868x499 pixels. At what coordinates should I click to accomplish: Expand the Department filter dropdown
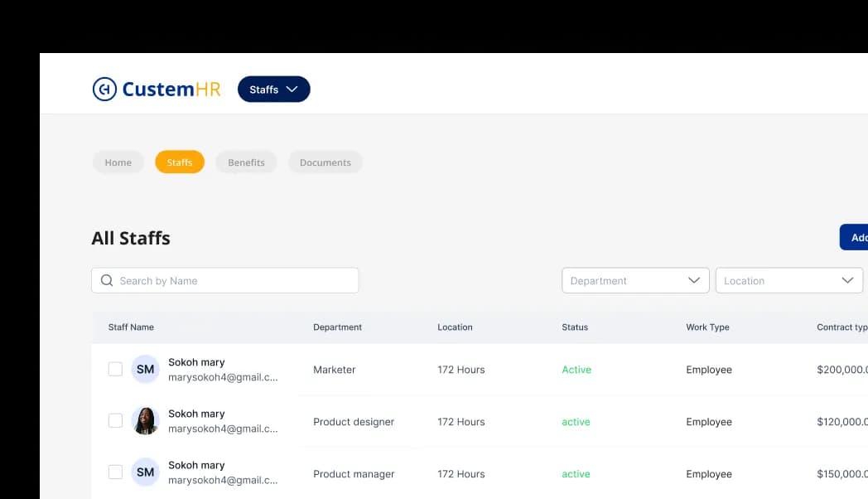tap(634, 280)
